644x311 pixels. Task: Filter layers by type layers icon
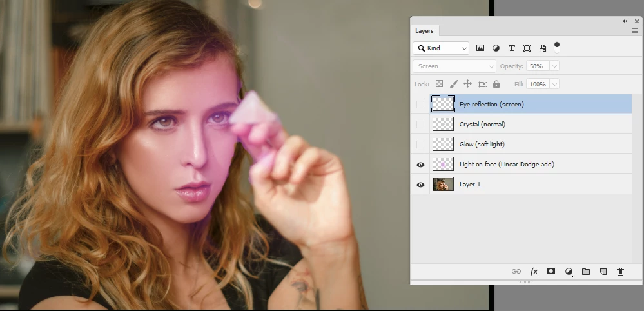pyautogui.click(x=511, y=48)
